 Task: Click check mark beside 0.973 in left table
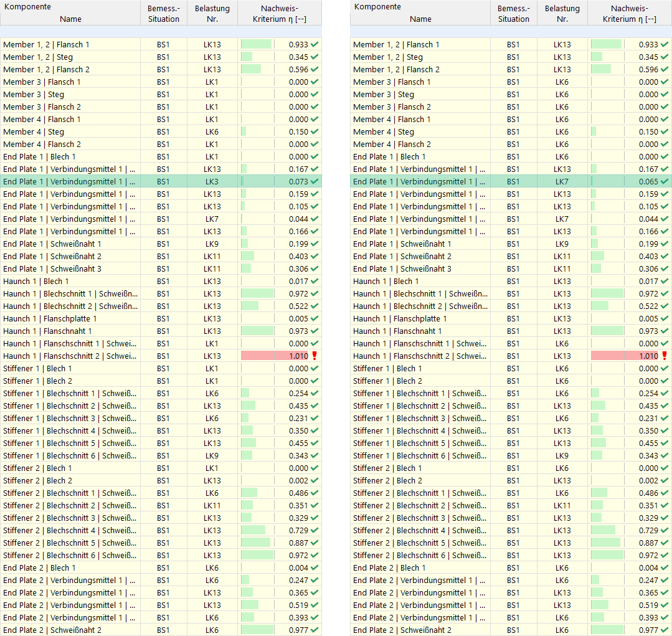coord(315,331)
